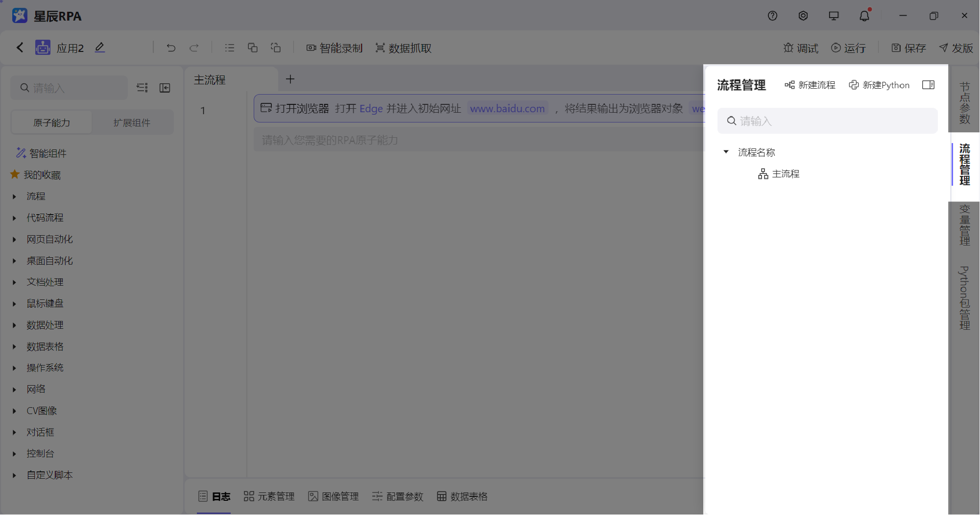The image size is (980, 515).
Task: Click the 智能录制 recording icon
Action: (x=311, y=48)
